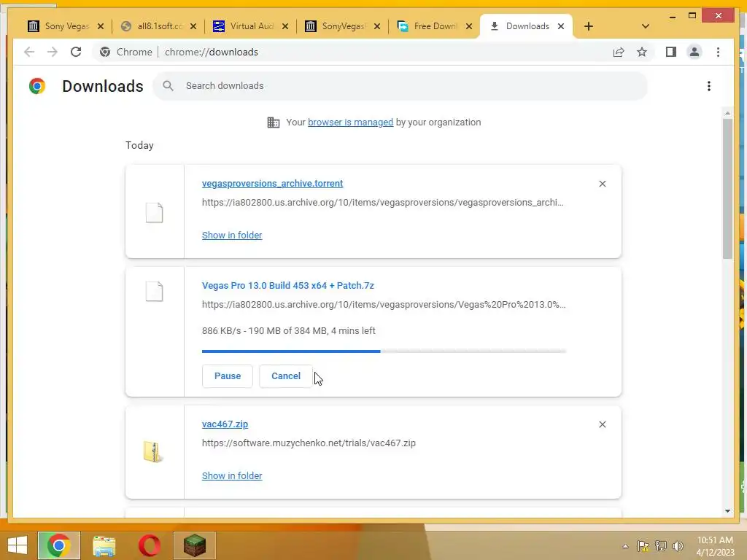Show vac467.zip in folder
This screenshot has height=560, width=747.
pos(232,475)
